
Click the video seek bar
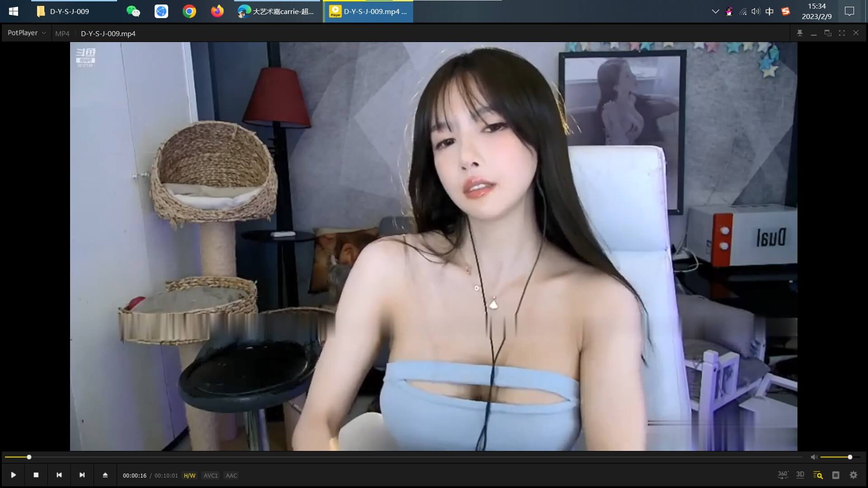pos(407,457)
